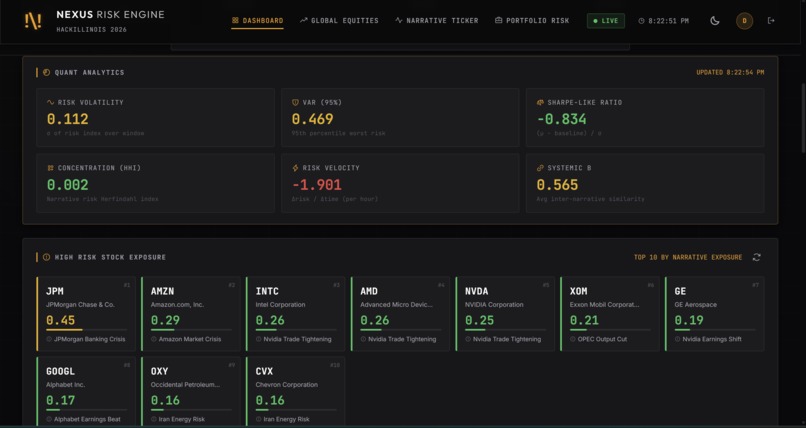806x428 pixels.
Task: Click the Global Equities trend icon
Action: pos(303,21)
